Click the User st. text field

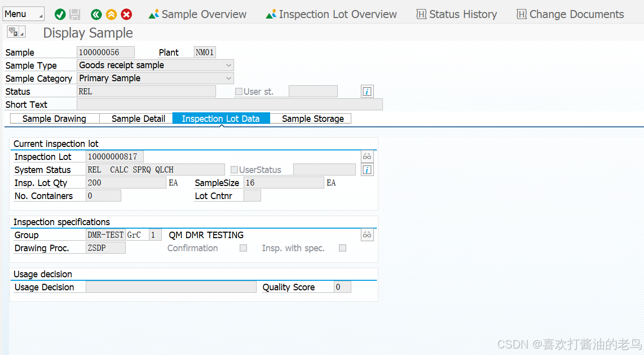313,91
